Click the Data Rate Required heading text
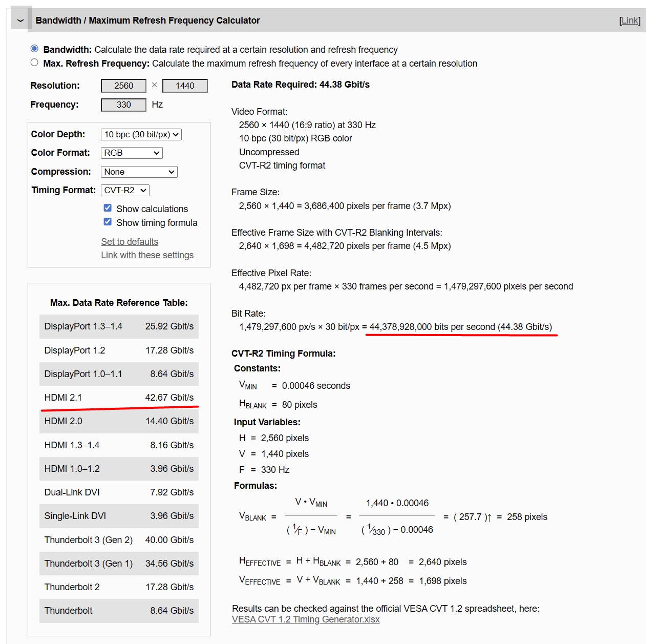The image size is (659, 644). pyautogui.click(x=300, y=85)
